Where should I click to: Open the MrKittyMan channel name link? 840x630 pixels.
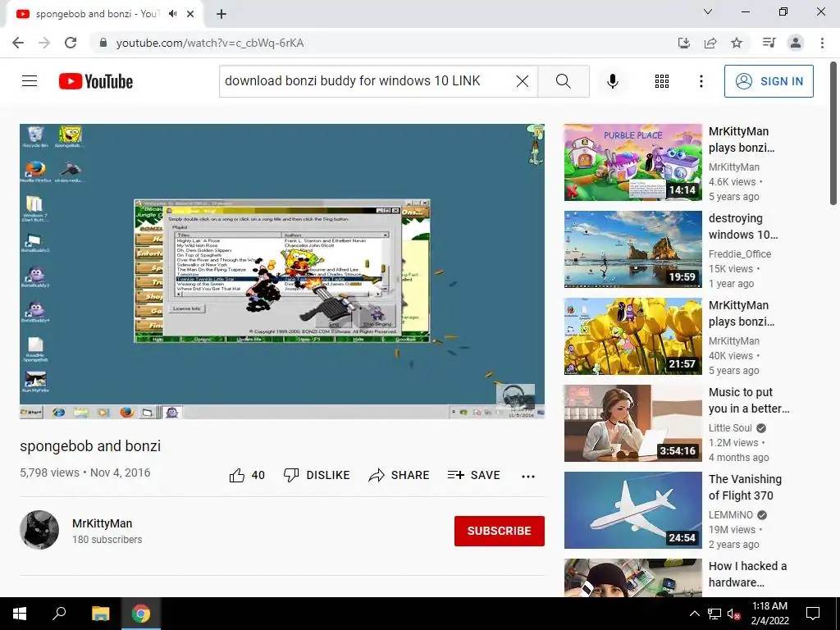(103, 523)
